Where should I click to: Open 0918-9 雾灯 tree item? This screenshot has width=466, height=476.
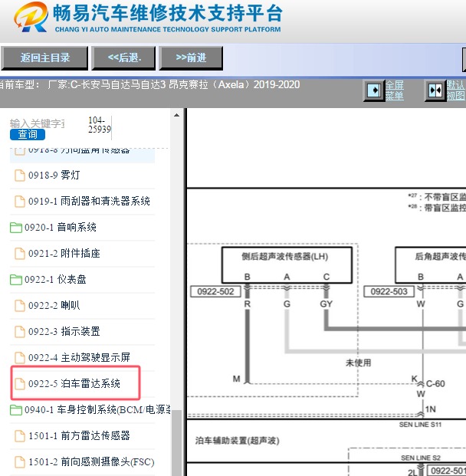[x=54, y=176]
